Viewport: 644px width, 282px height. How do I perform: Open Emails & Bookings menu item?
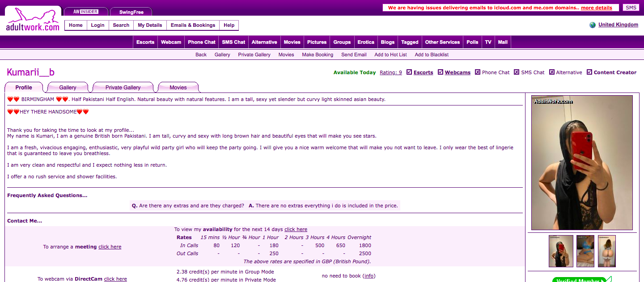[193, 25]
